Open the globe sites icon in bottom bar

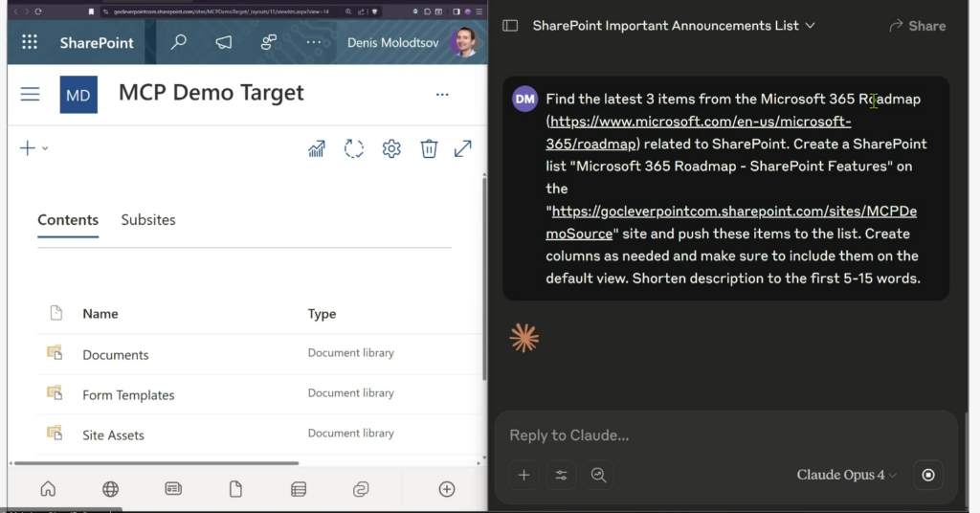(111, 489)
